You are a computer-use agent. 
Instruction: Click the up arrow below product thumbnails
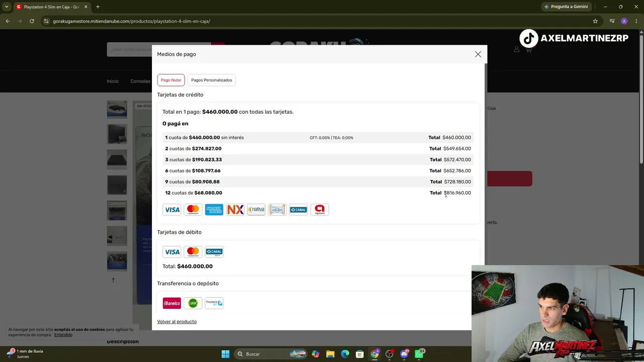113,280
